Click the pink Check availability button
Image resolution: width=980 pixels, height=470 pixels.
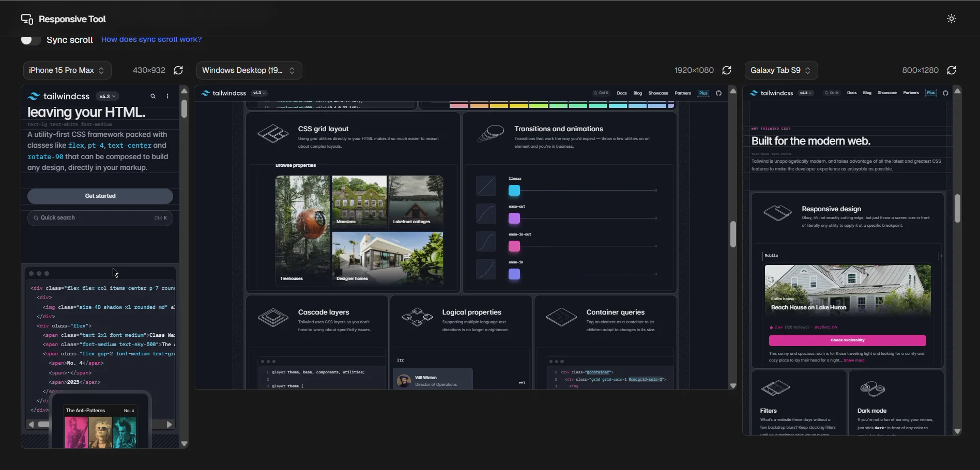coord(847,340)
